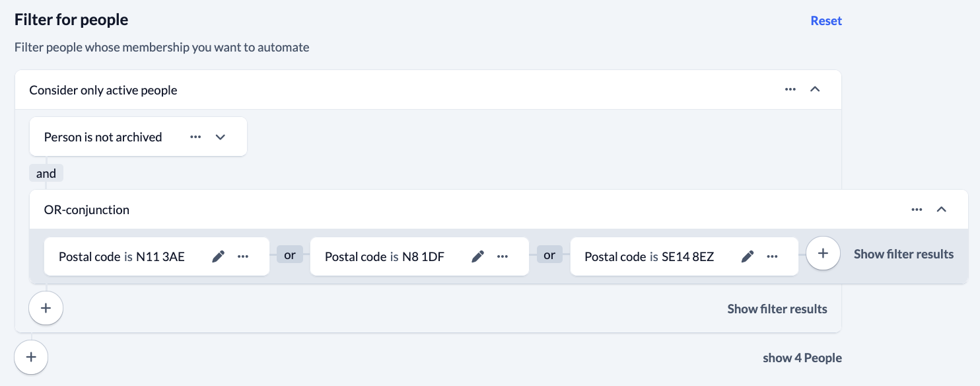The height and width of the screenshot is (386, 980).
Task: Open more options for N8 1DF filter
Action: 503,256
